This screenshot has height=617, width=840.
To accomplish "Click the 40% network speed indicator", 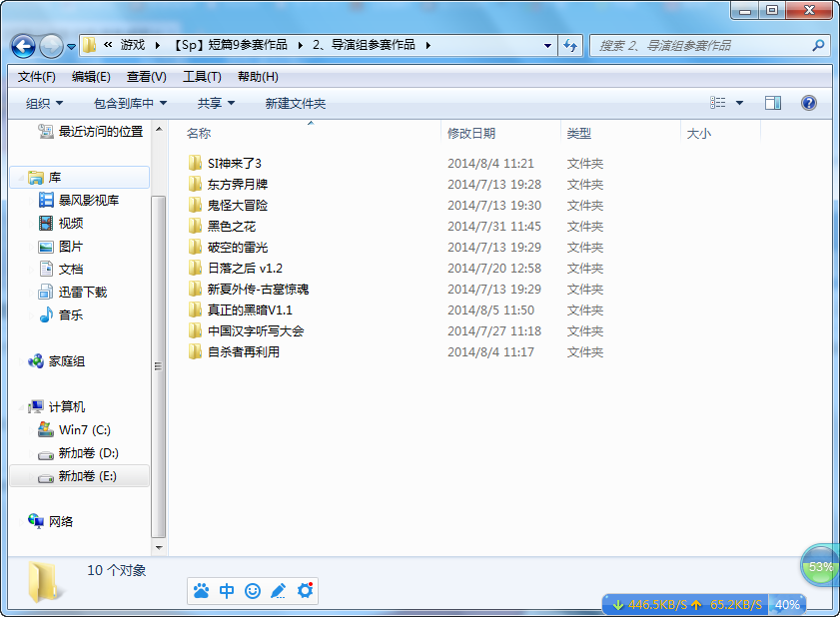I will click(x=787, y=605).
